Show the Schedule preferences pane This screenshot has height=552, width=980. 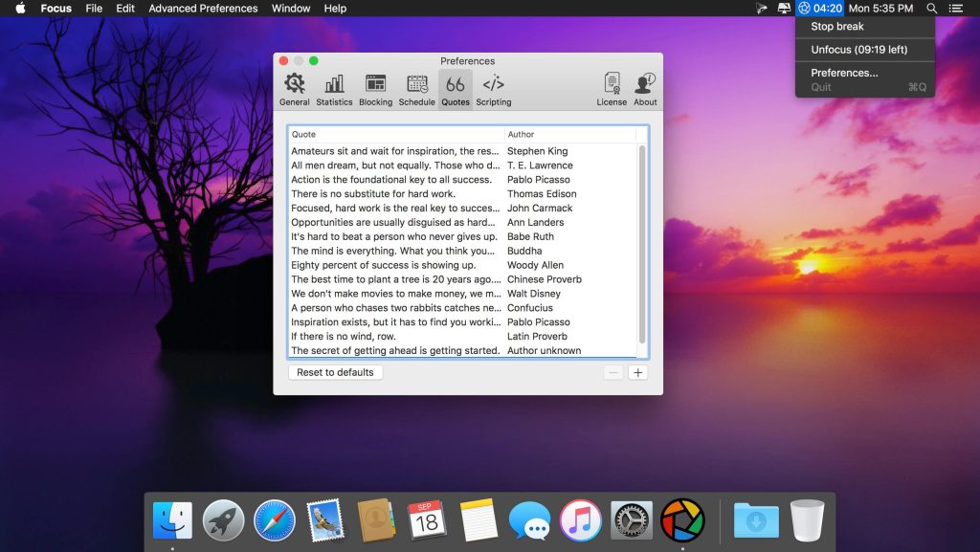click(x=416, y=89)
